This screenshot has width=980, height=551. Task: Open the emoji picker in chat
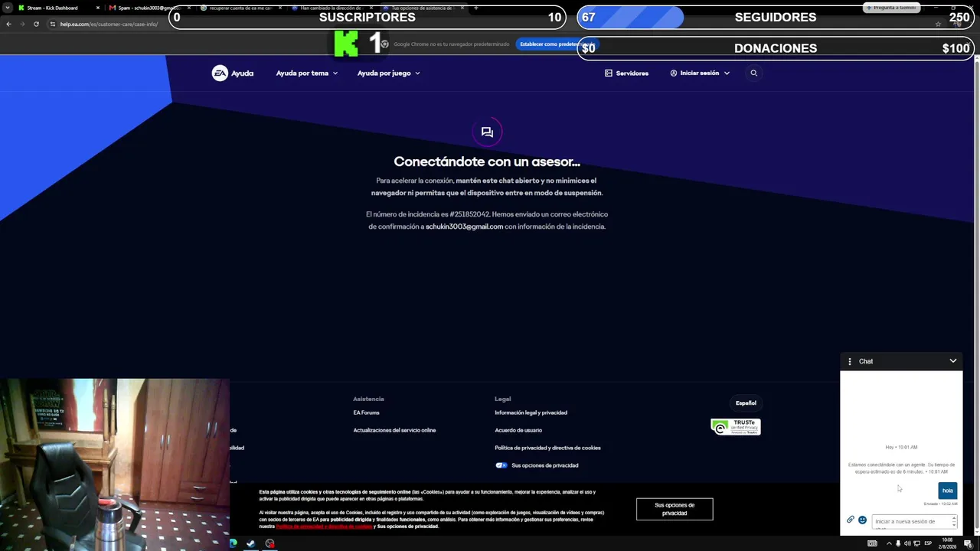pyautogui.click(x=862, y=520)
